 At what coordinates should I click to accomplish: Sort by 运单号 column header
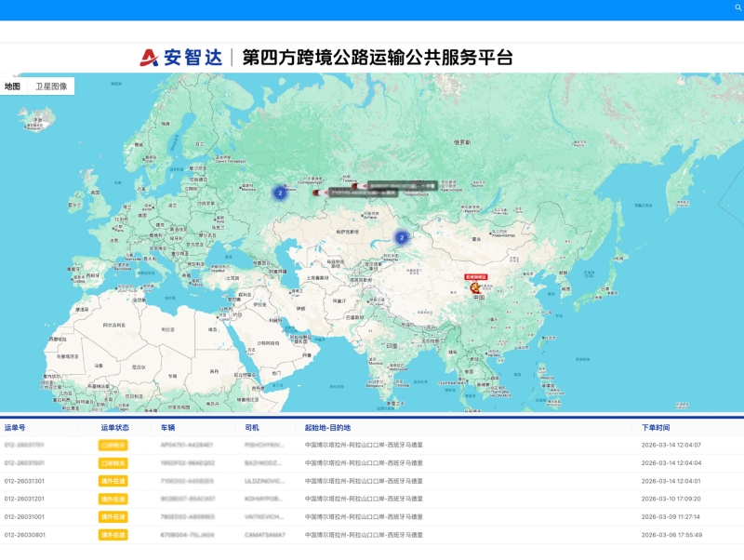[x=15, y=428]
